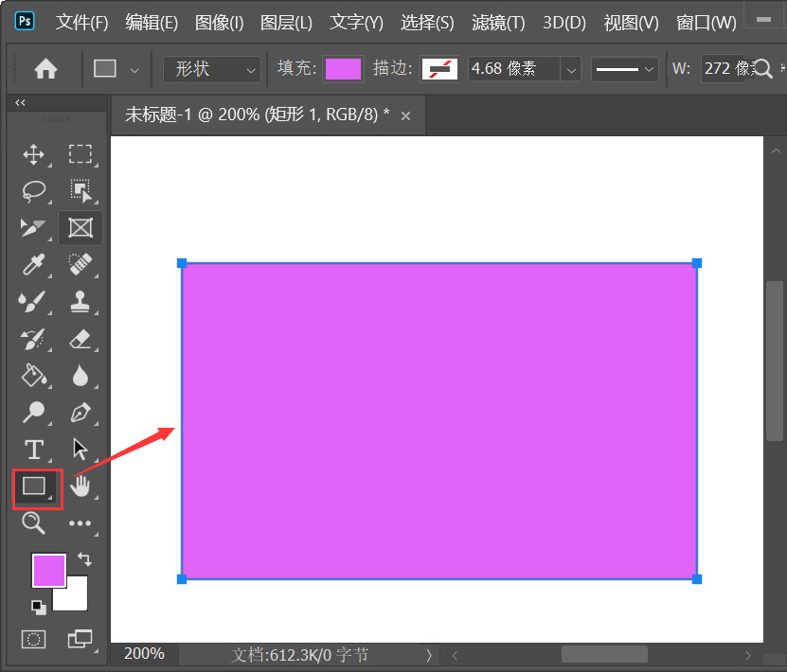The image size is (787, 672).
Task: Open the 文件 menu
Action: tap(80, 22)
